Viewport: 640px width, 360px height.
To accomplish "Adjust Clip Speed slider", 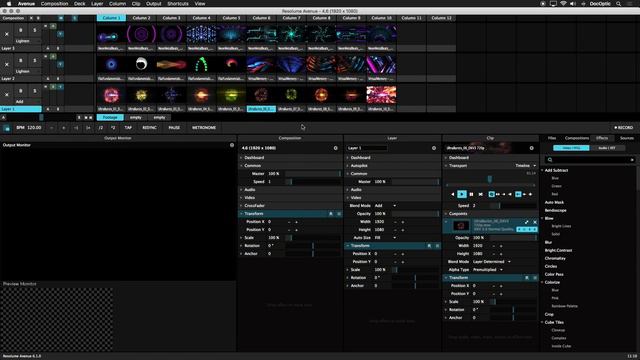I will (x=513, y=206).
